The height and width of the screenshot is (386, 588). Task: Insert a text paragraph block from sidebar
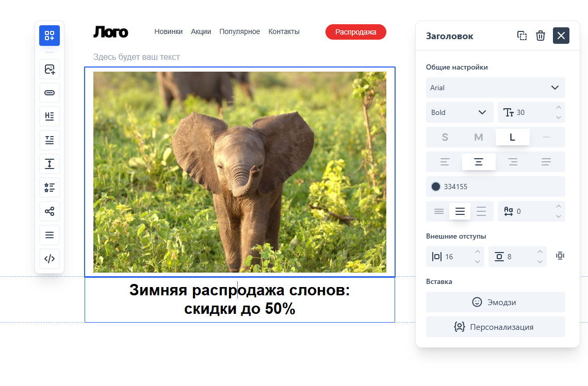[50, 140]
